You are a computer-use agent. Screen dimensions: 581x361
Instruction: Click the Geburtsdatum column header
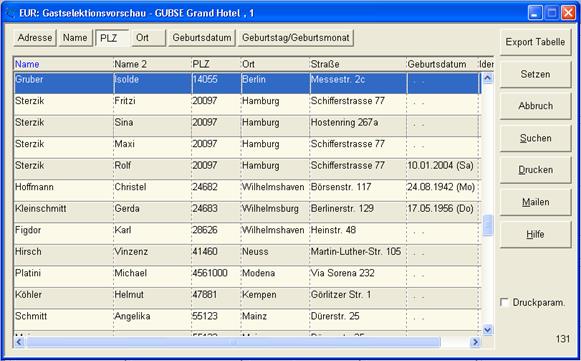[x=442, y=64]
